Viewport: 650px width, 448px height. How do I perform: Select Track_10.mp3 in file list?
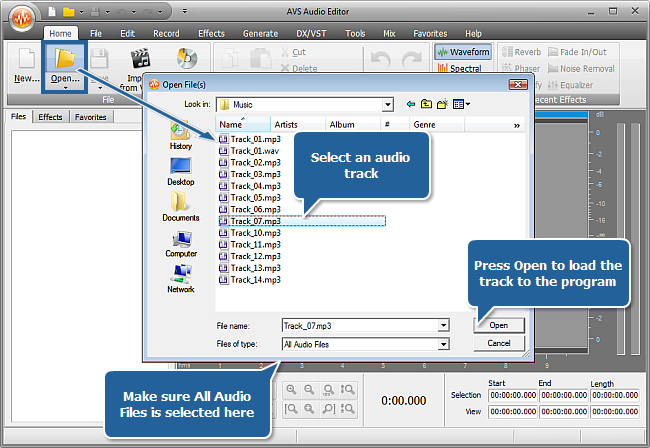point(250,233)
